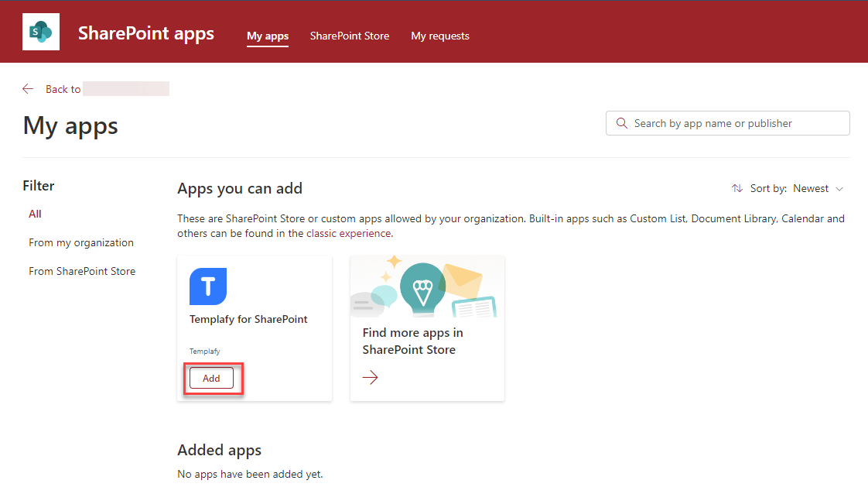Click the Templafy app icon

tap(208, 286)
